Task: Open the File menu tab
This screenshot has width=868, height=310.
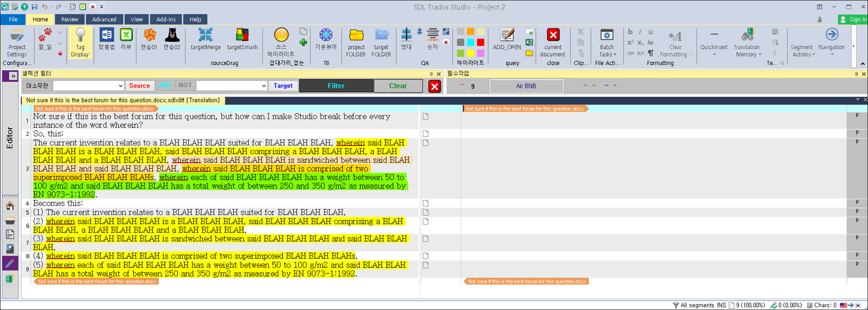Action: click(x=13, y=19)
